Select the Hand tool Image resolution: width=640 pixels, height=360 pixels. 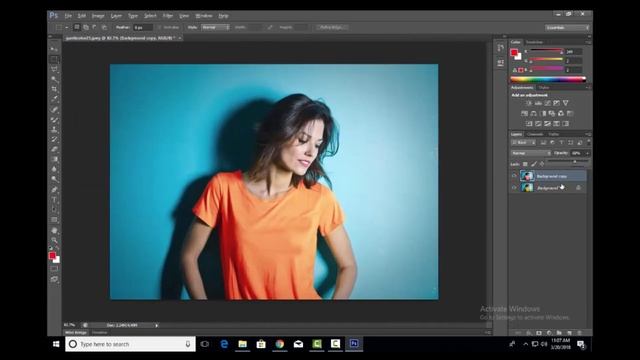click(x=54, y=231)
